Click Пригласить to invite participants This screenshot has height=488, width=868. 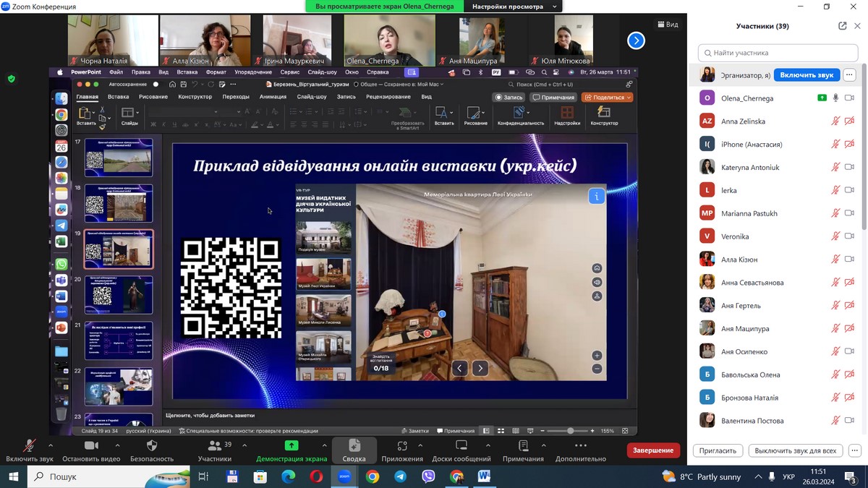click(x=718, y=450)
